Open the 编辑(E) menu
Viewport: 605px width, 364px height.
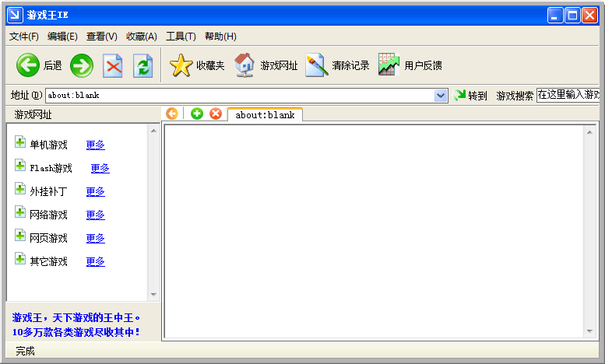(x=62, y=37)
